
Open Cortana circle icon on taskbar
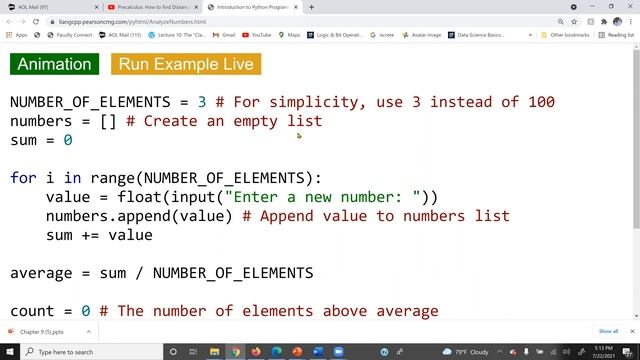pyautogui.click(x=173, y=352)
